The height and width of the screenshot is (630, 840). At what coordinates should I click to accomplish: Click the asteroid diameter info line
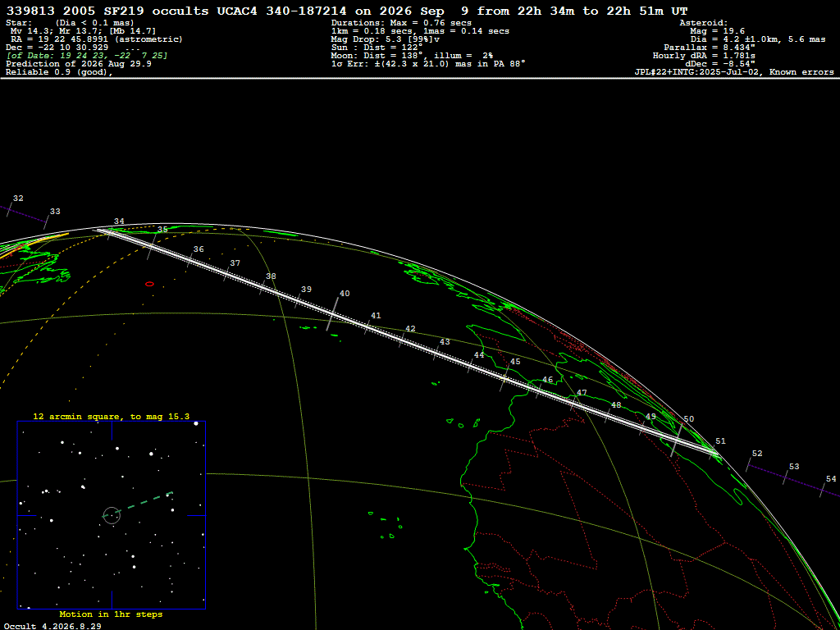[x=757, y=39]
